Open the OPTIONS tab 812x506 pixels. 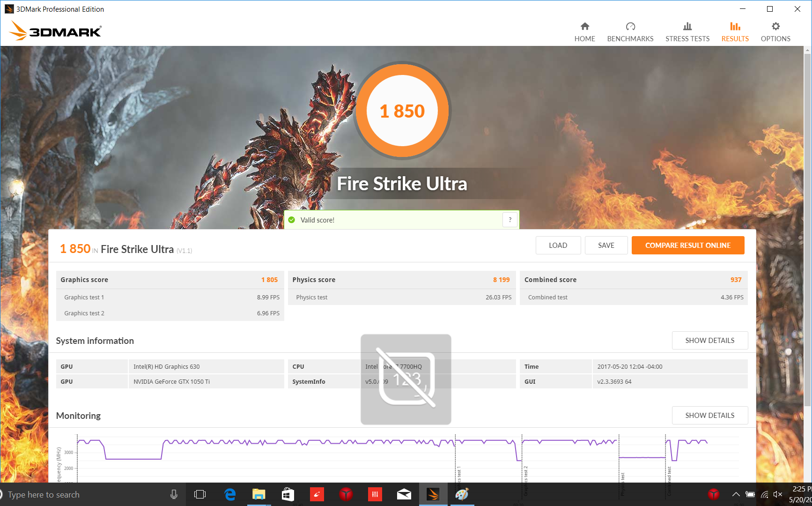point(775,32)
